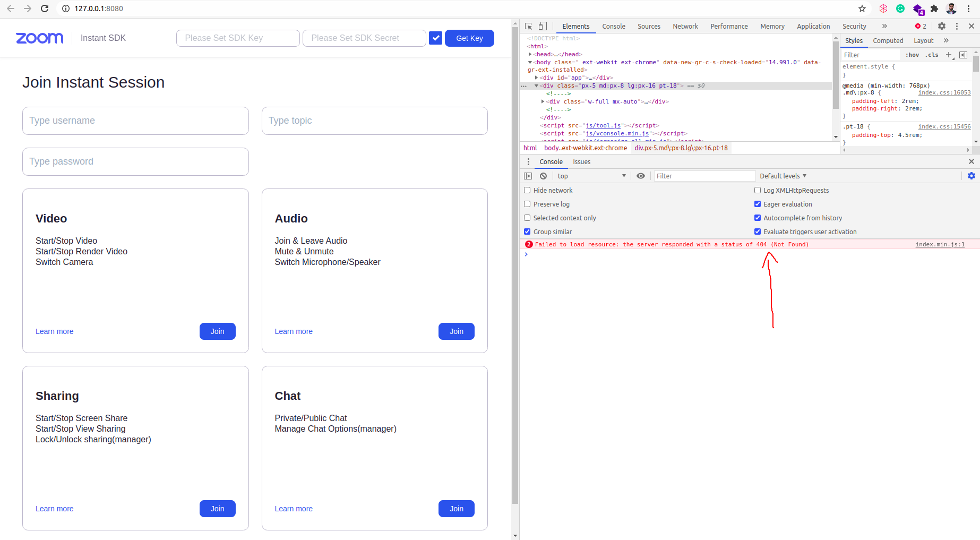This screenshot has height=540, width=980.
Task: Enable Log XMLHttpRequests checkbox
Action: point(758,190)
